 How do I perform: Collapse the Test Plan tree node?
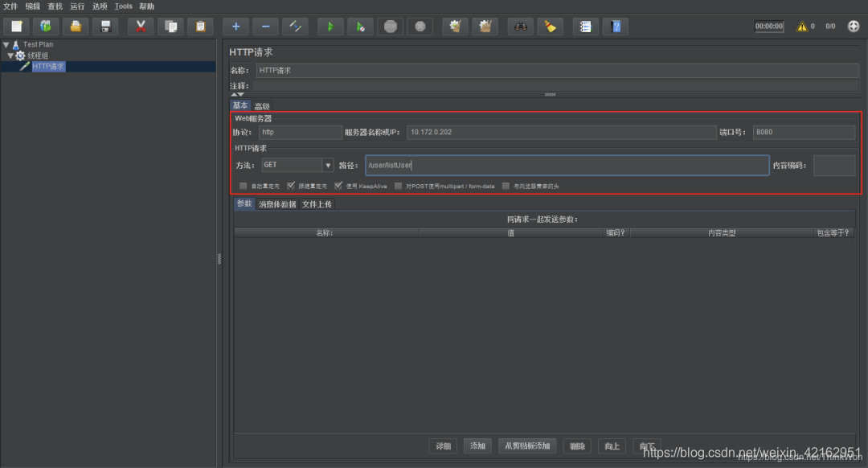[6, 44]
